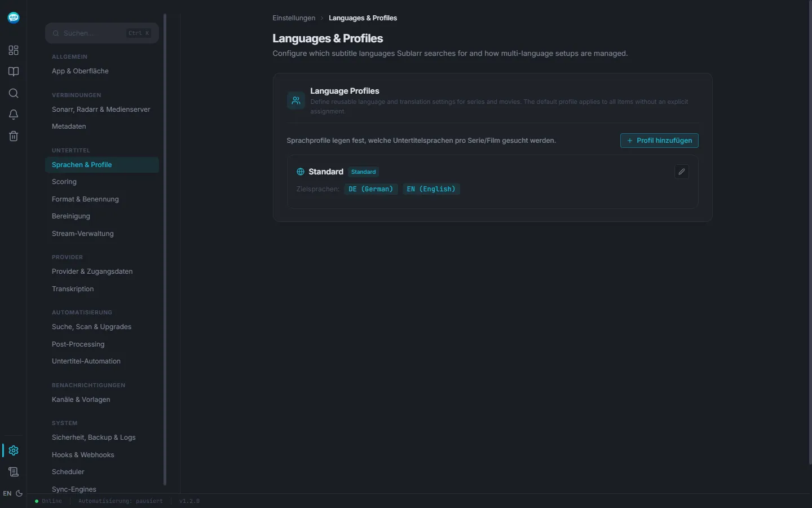
Task: Select the settings gear icon in sidebar
Action: coord(14,450)
